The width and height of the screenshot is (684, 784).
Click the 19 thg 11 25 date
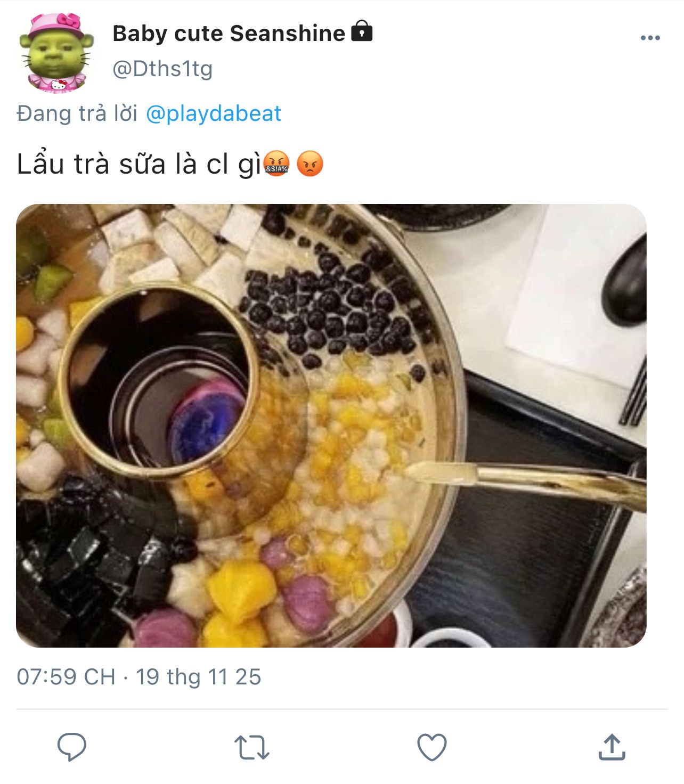(198, 677)
